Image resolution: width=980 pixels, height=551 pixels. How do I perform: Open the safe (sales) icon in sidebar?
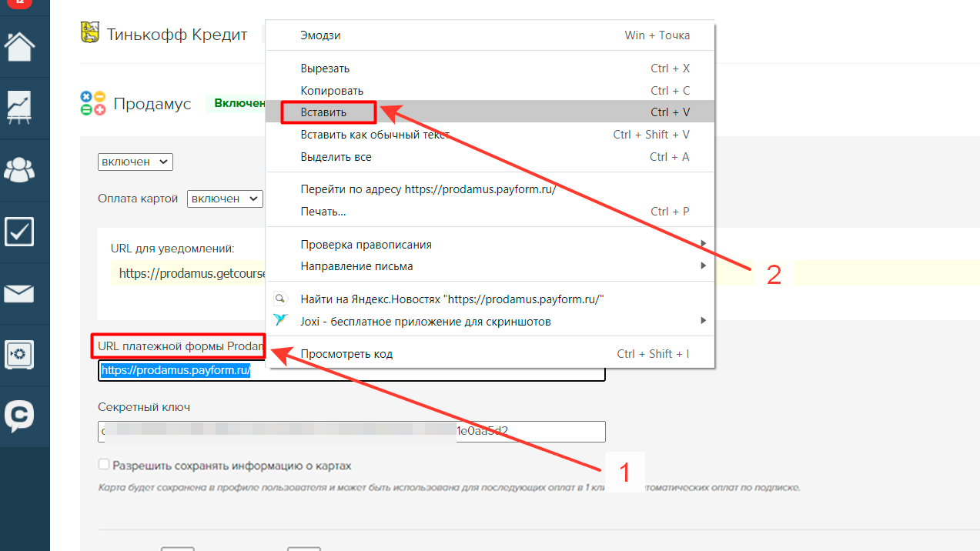point(19,355)
